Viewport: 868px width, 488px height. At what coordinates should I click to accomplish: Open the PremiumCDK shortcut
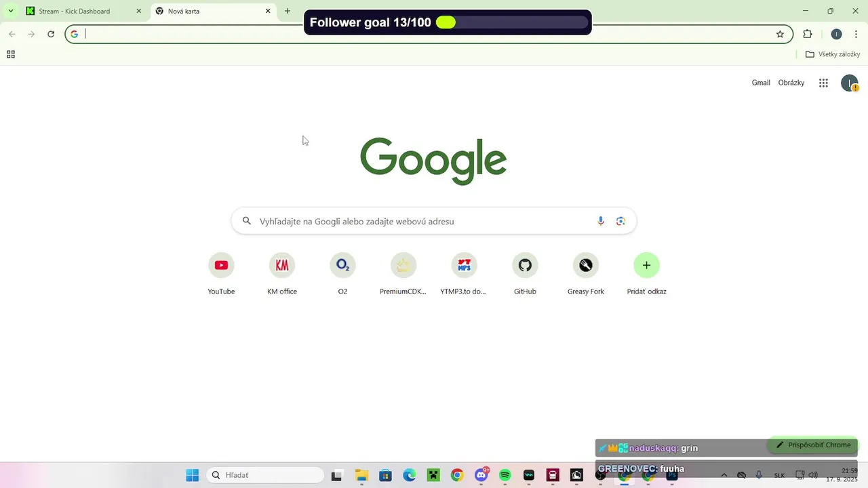(403, 274)
